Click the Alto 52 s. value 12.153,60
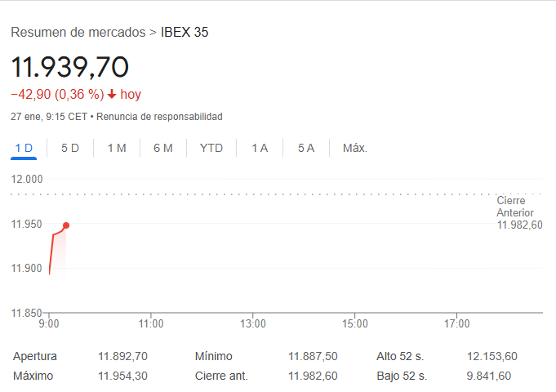The width and height of the screenshot is (556, 392). click(x=492, y=356)
